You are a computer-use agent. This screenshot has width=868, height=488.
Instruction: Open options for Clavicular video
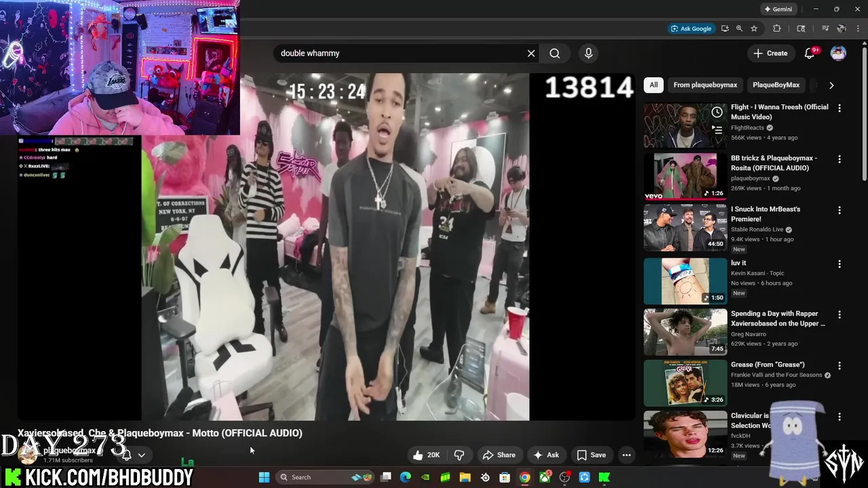click(x=840, y=417)
